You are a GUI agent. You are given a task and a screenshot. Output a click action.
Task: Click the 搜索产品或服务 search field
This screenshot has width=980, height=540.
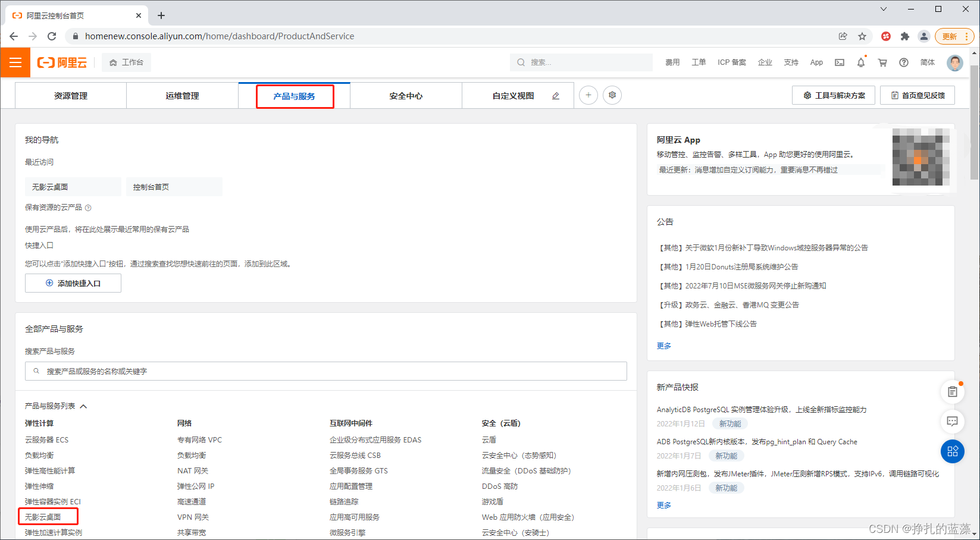[x=325, y=371]
